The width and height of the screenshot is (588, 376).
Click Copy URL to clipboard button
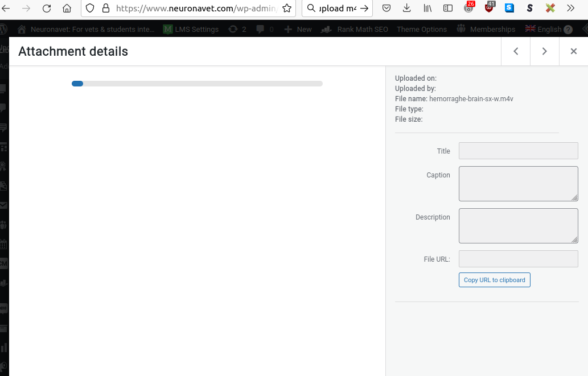click(494, 280)
